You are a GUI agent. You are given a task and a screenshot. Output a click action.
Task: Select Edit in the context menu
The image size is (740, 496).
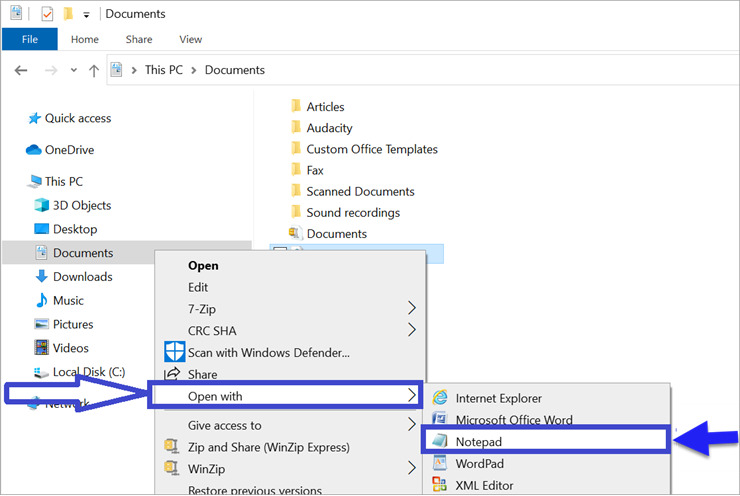click(x=198, y=288)
